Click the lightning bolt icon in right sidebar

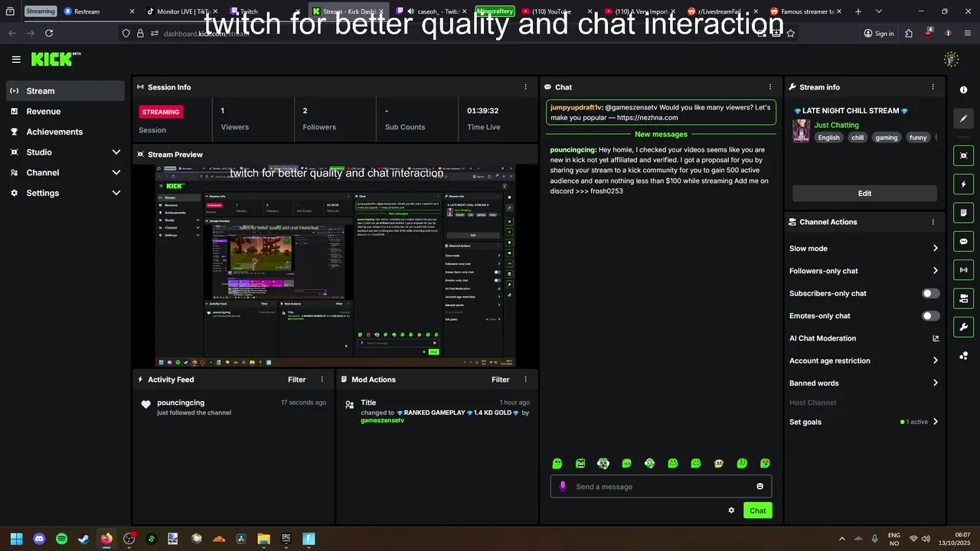click(x=963, y=184)
